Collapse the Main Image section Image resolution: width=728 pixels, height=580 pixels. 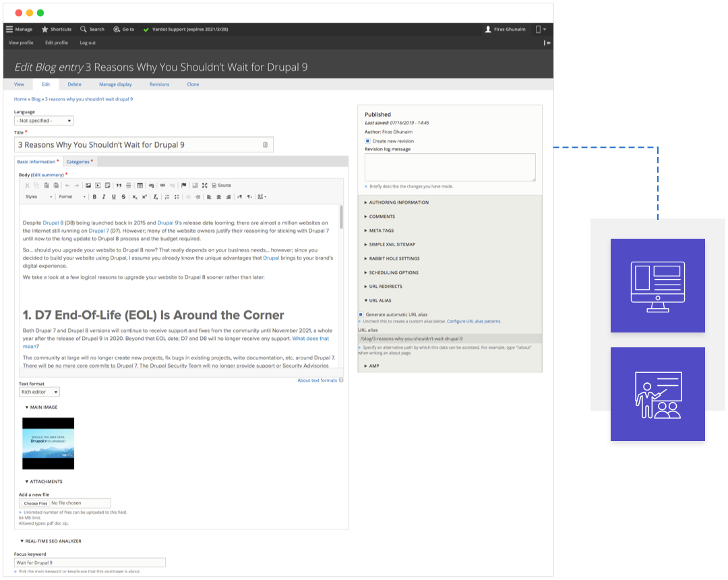(x=41, y=407)
